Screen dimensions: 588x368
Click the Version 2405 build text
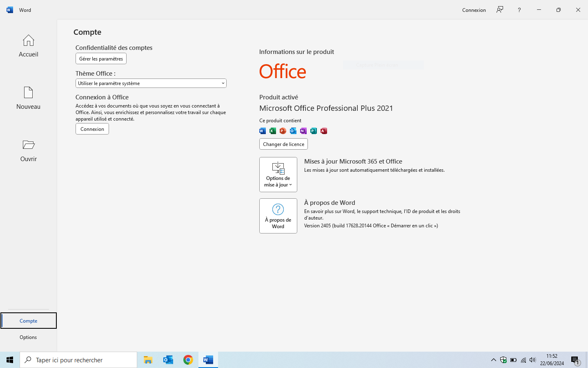tap(371, 226)
